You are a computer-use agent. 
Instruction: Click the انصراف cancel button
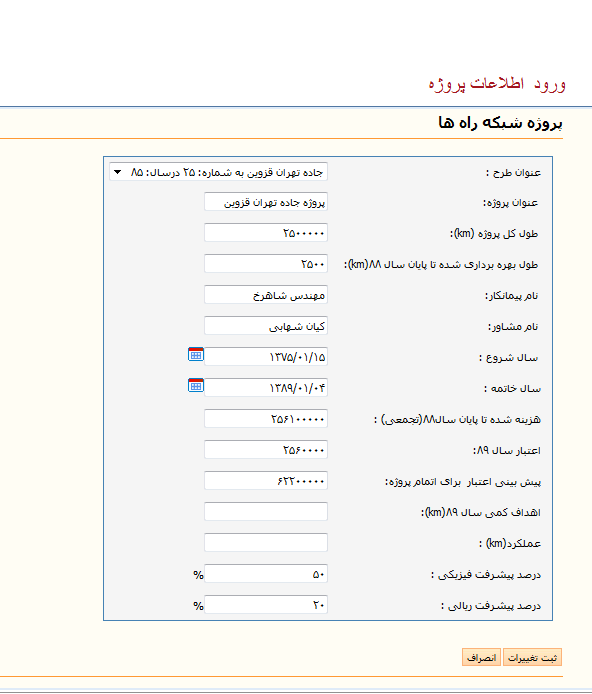pos(481,658)
